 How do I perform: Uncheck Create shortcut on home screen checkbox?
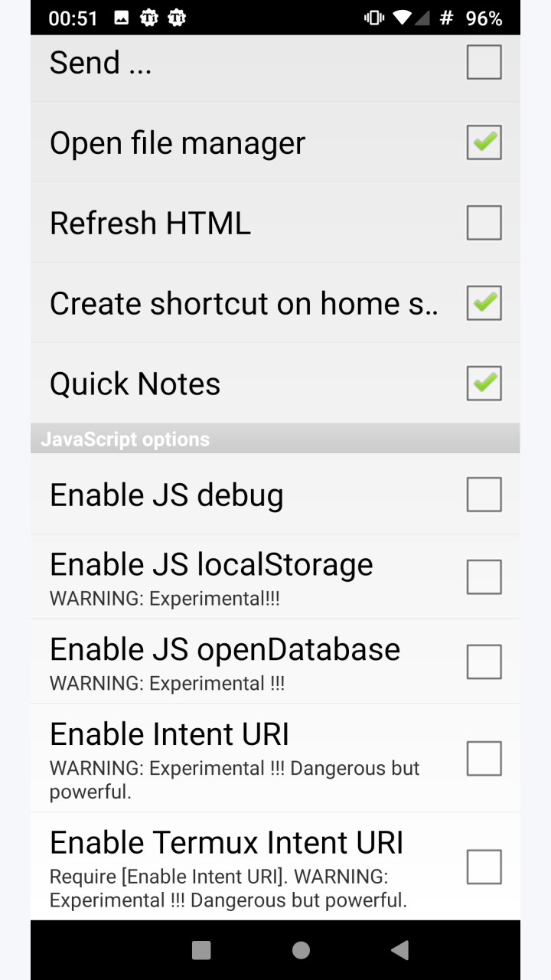tap(484, 303)
